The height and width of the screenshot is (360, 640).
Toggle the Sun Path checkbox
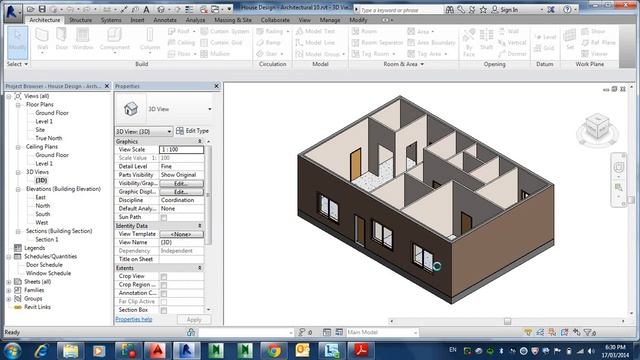click(164, 218)
